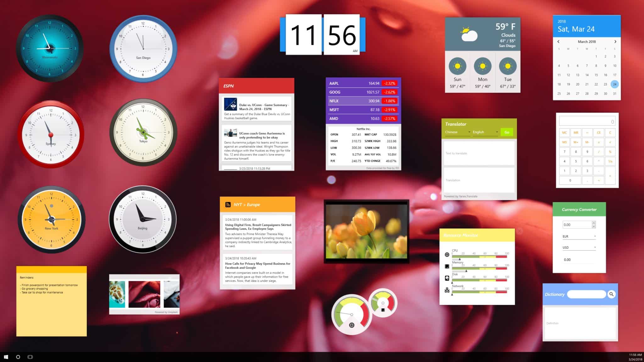The height and width of the screenshot is (362, 644).
Task: Open the English target language dropdown in Translator
Action: tap(485, 132)
